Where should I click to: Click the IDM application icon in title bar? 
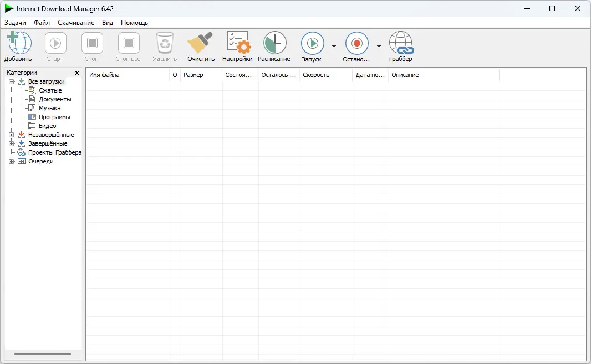coord(9,8)
